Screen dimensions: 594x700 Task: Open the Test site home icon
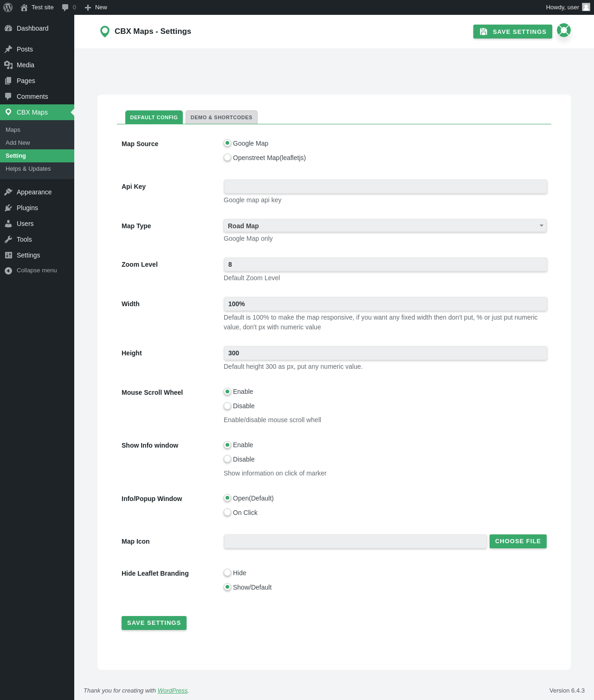[x=24, y=7]
